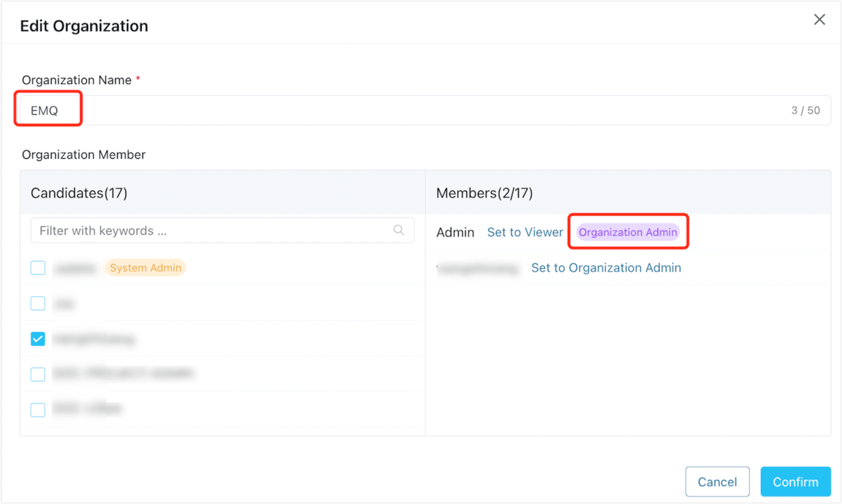Screen dimensions: 842x504
Task: Click the blurred member name beside Set to Organization Admin
Action: 478,268
